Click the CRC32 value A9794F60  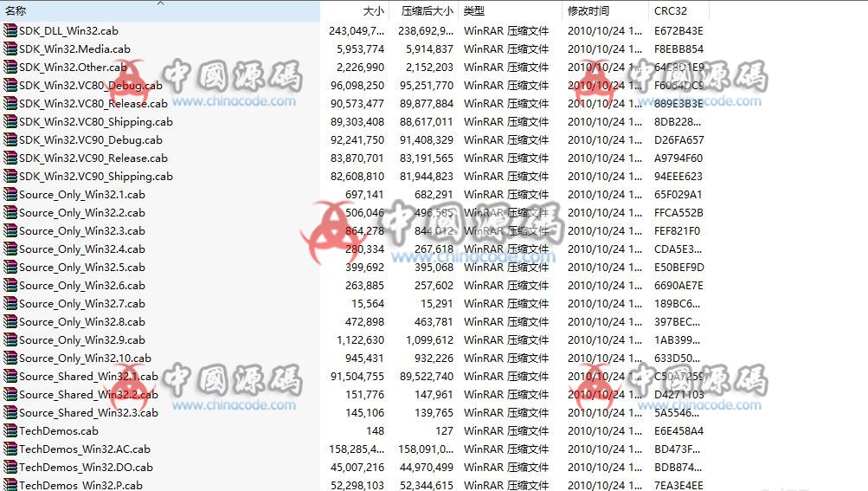tap(678, 158)
